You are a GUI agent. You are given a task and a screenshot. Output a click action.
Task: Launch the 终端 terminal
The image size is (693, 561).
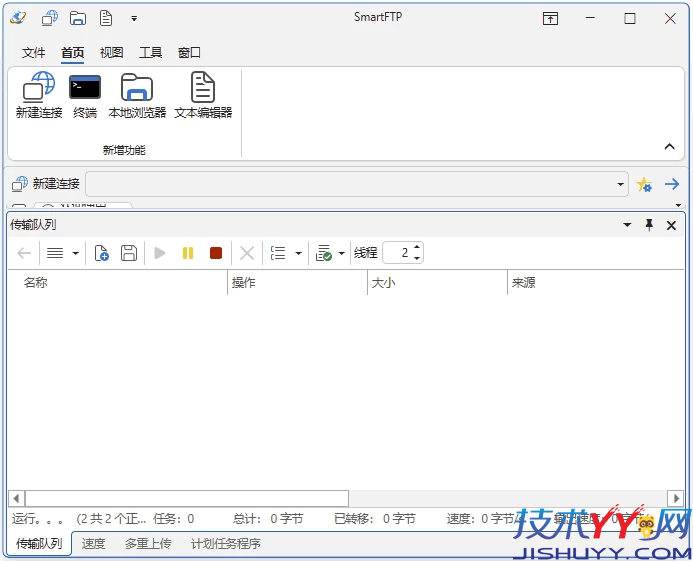[85, 95]
